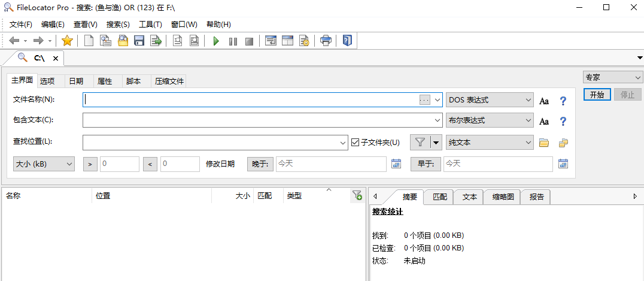
Task: Click the printer icon
Action: click(x=326, y=41)
